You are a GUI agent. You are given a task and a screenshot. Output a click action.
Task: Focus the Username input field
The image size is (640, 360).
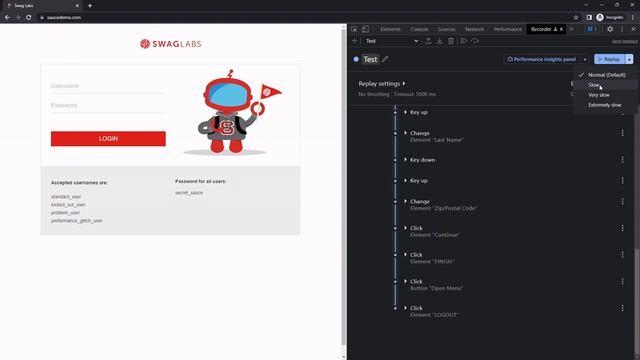[x=108, y=86]
